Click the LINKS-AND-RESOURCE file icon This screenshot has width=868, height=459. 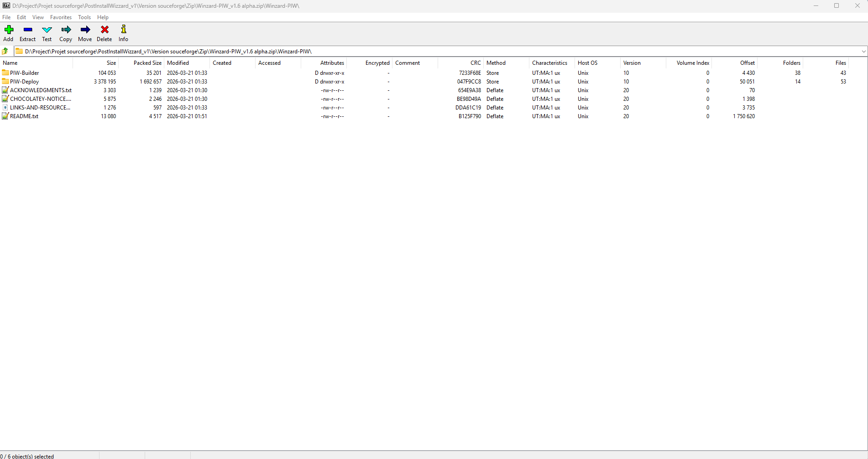(x=5, y=107)
